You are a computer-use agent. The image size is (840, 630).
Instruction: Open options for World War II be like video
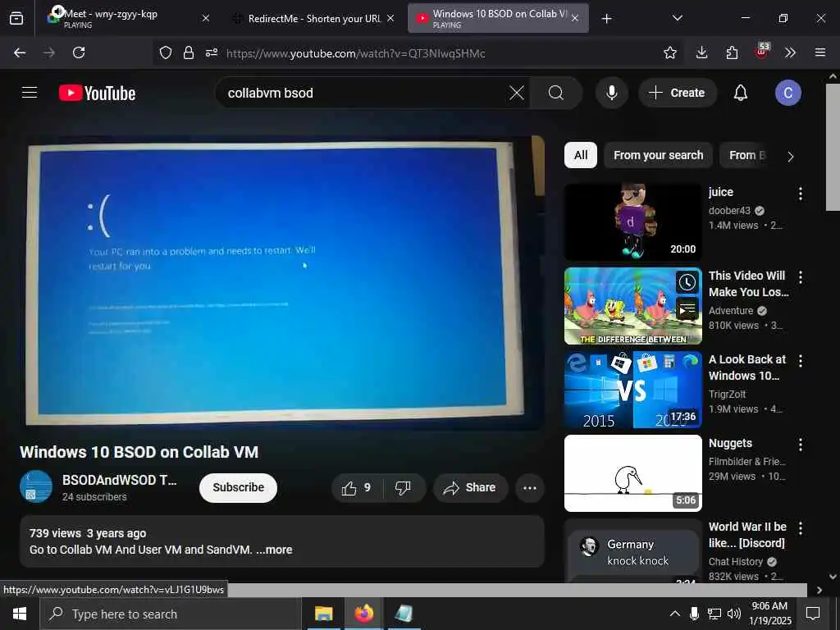pyautogui.click(x=801, y=527)
